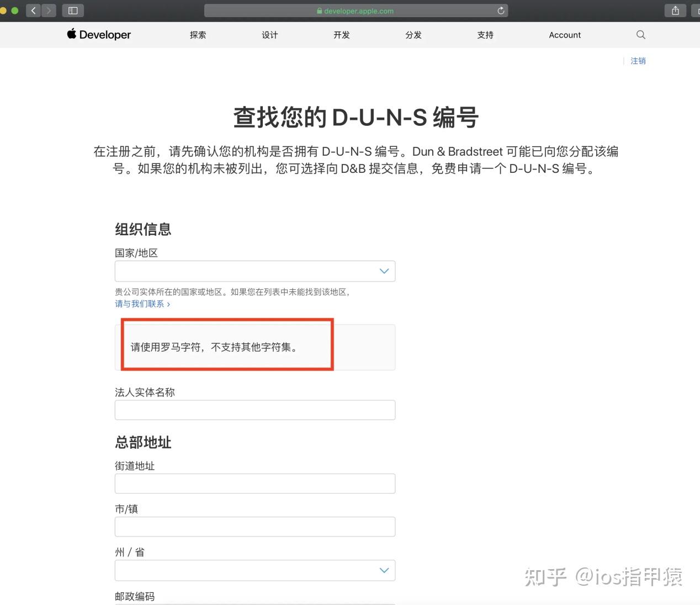Toggle the Safari sidebar button

73,10
